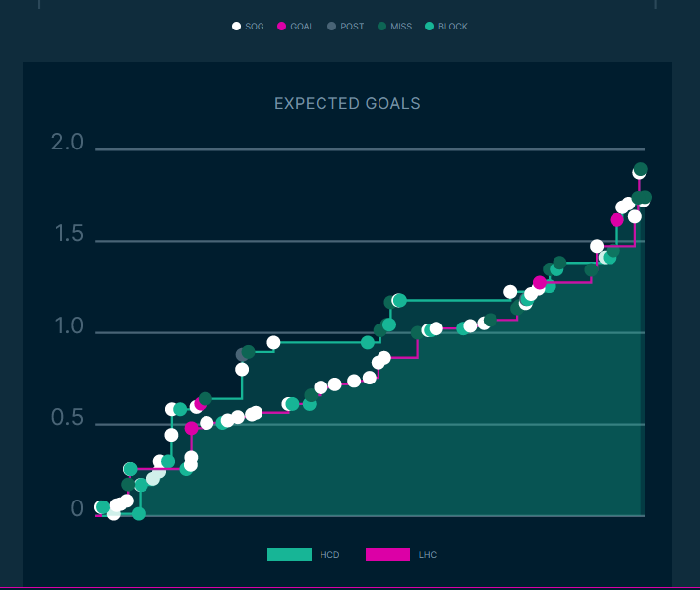Click the topmost dark green miss marker

tap(641, 169)
